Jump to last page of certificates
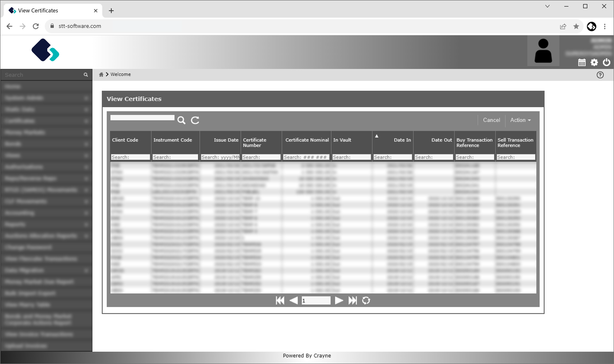 click(x=353, y=300)
